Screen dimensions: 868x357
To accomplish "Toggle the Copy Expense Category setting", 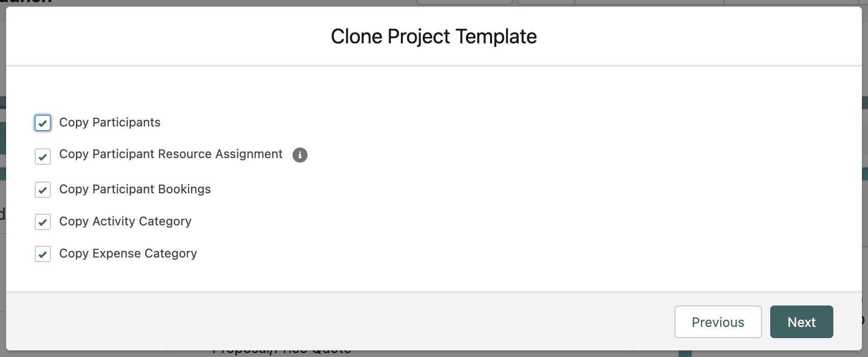I will (x=43, y=254).
